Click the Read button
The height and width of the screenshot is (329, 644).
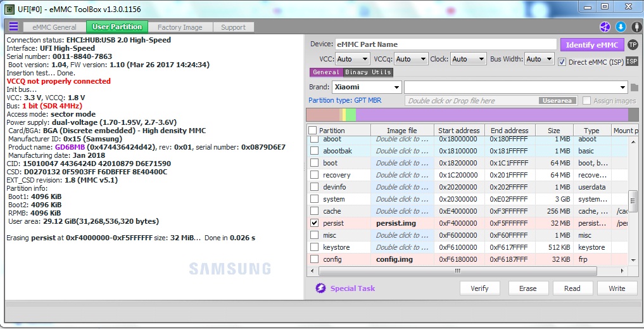572,288
